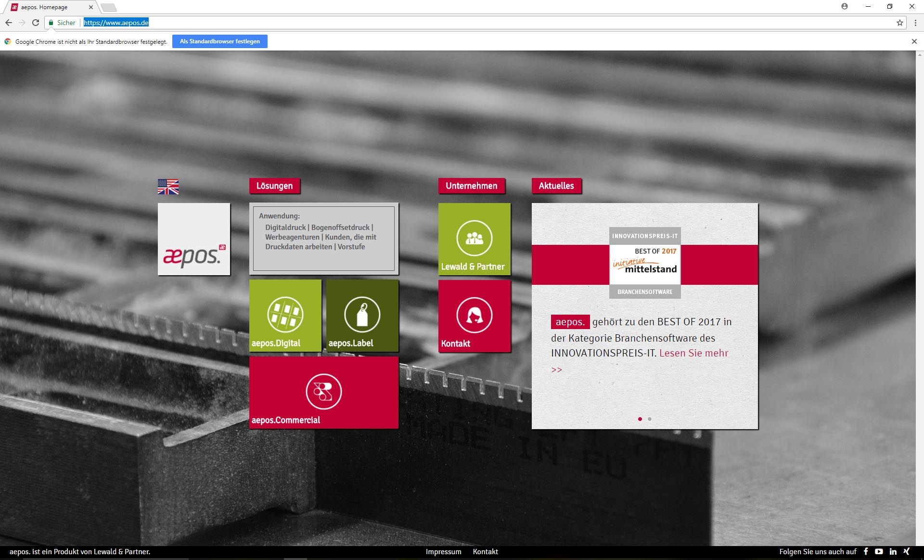The height and width of the screenshot is (560, 924).
Task: Open the Unternehmen menu heading
Action: pos(471,186)
